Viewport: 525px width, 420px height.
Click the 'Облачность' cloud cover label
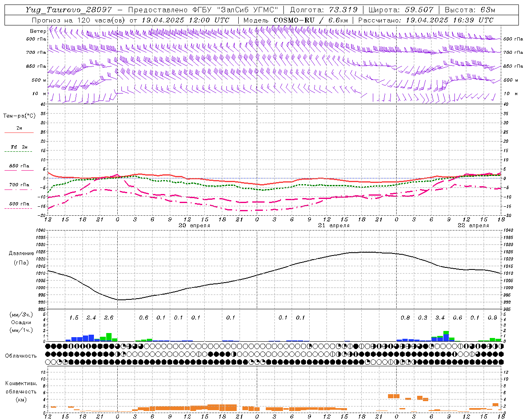click(21, 356)
